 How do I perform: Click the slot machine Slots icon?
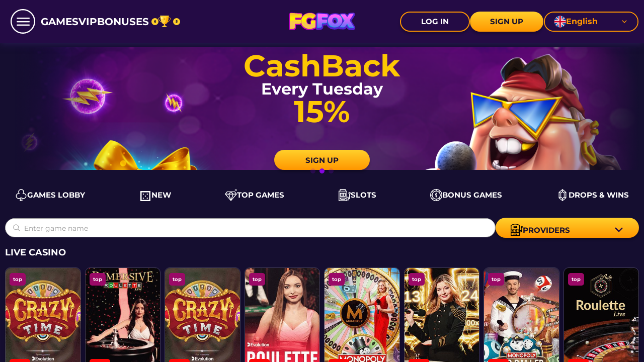click(344, 195)
